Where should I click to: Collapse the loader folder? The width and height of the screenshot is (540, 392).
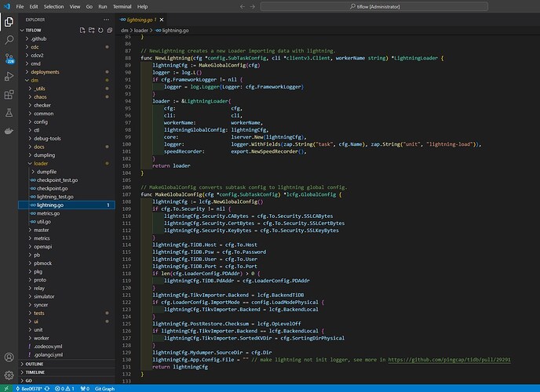click(x=41, y=164)
